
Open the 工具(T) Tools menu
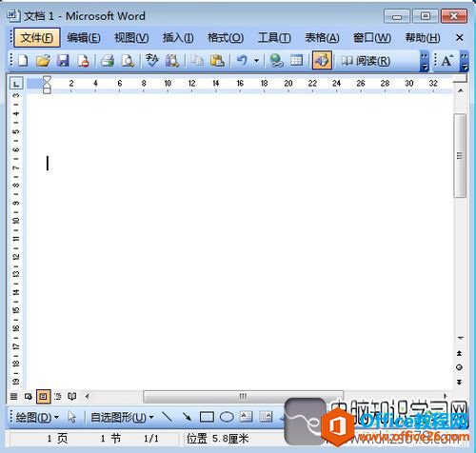click(x=274, y=38)
